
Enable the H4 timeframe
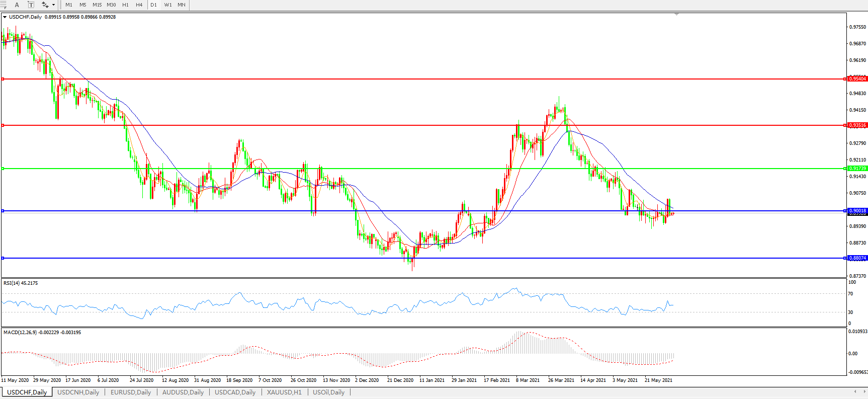pyautogui.click(x=139, y=5)
